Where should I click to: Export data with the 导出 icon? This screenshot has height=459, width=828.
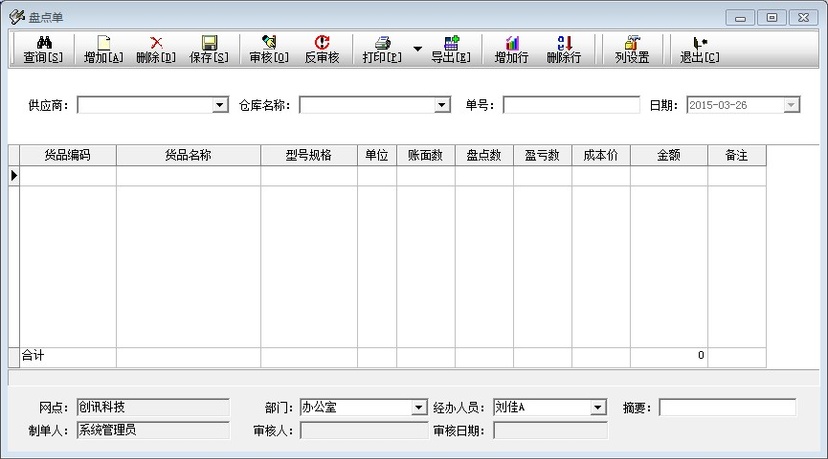tap(450, 43)
